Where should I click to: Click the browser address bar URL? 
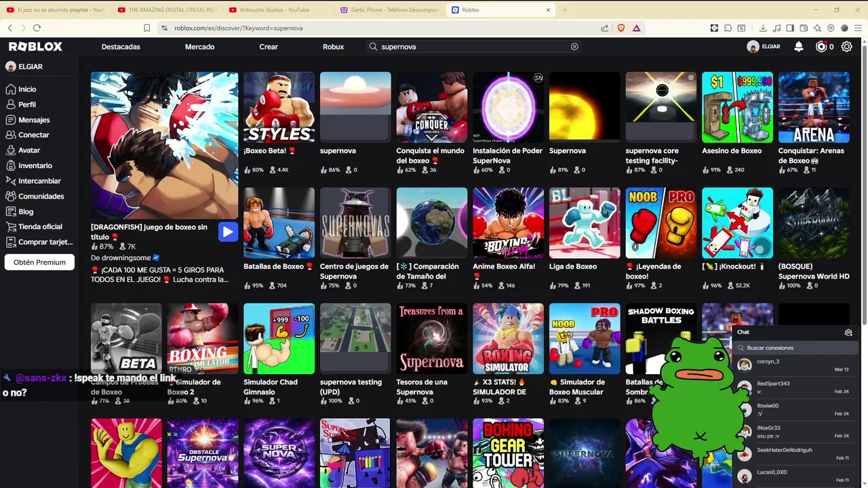pyautogui.click(x=238, y=28)
